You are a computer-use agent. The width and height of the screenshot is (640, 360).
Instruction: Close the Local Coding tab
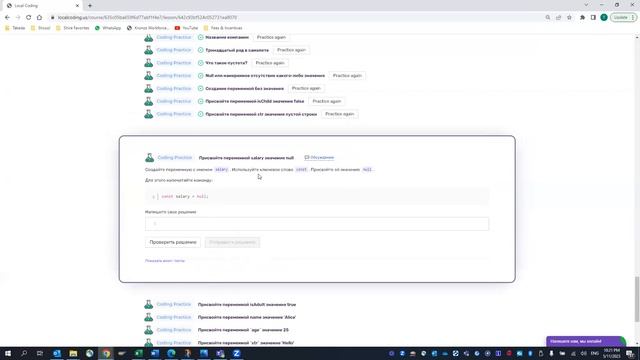pos(77,6)
